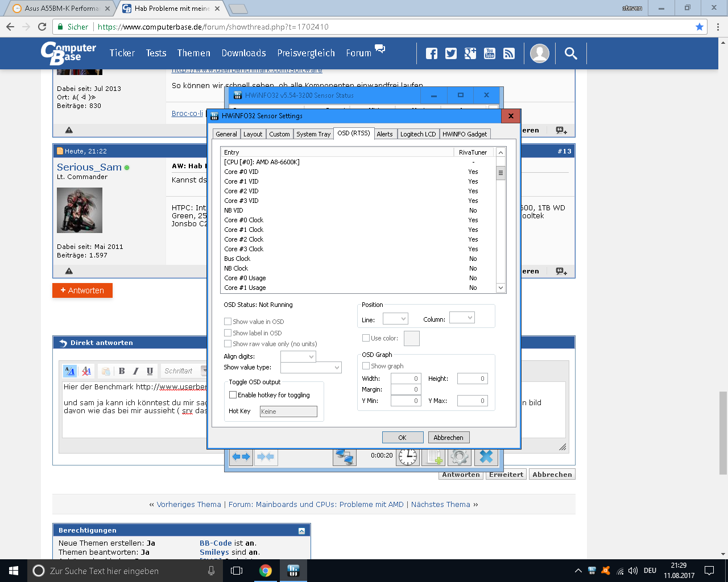
Task: Click report warning triangle under Serious_Sam post
Action: [69, 271]
